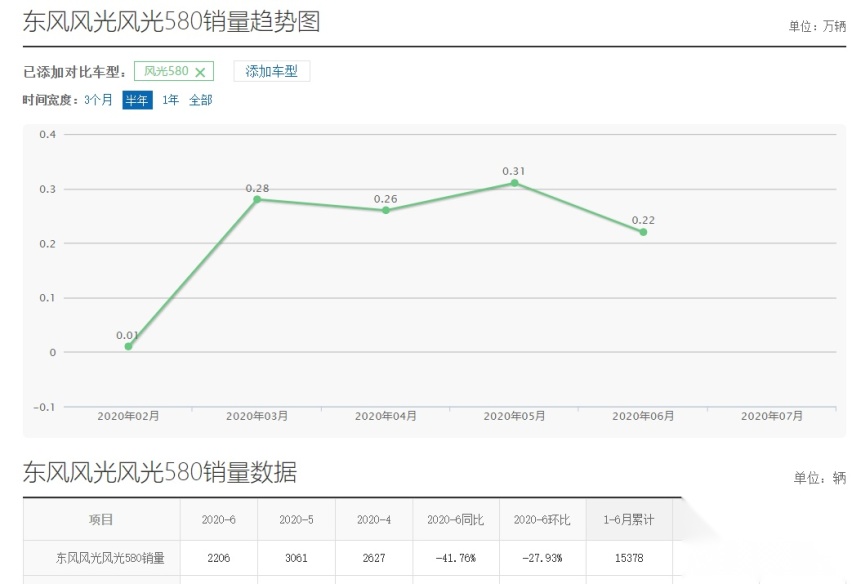Click the 2020年06月 x-axis label
This screenshot has height=584, width=852.
[x=643, y=416]
